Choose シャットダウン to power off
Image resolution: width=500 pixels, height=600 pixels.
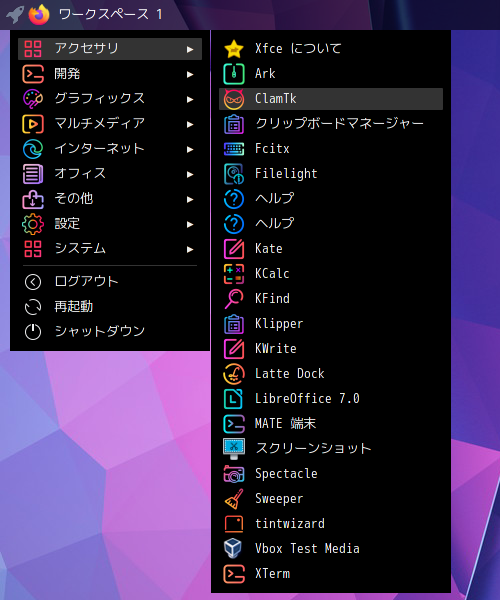pyautogui.click(x=110, y=332)
